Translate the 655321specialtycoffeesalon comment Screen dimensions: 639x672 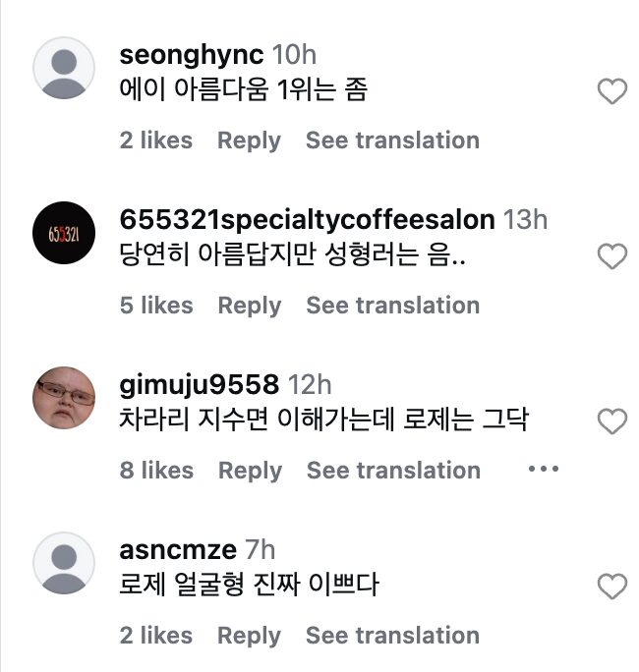point(392,306)
